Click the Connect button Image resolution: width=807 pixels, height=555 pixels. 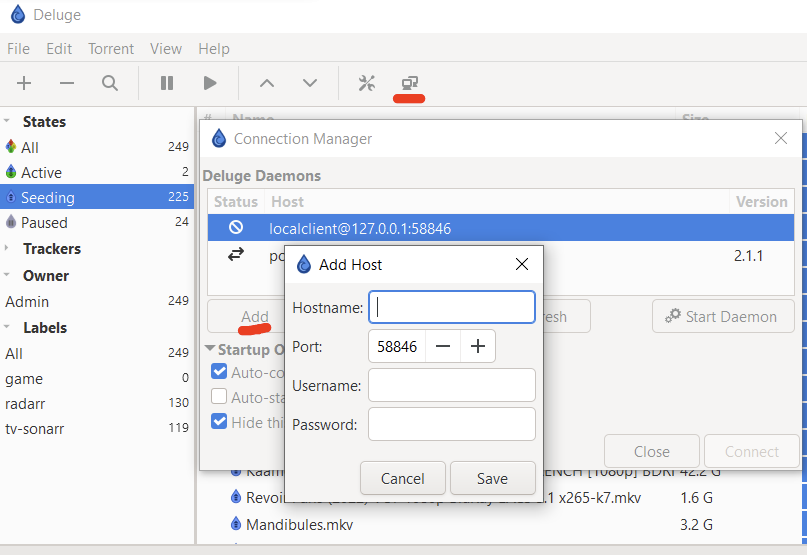tap(751, 451)
